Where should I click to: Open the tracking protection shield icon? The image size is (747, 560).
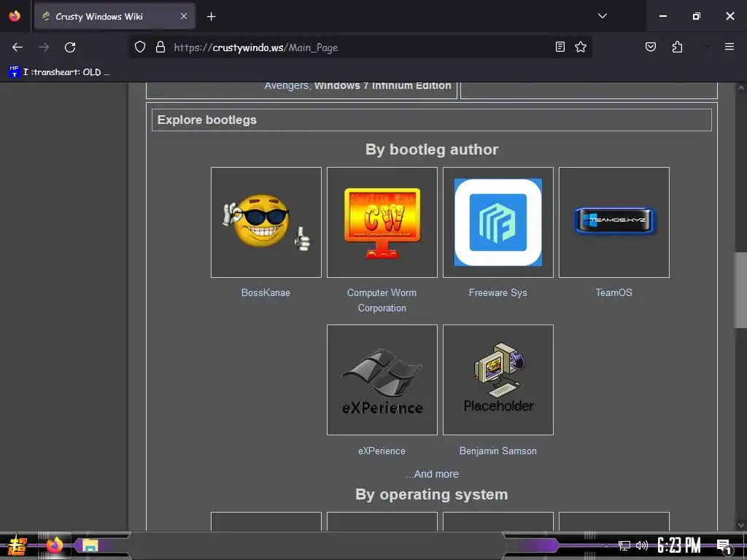tap(139, 47)
